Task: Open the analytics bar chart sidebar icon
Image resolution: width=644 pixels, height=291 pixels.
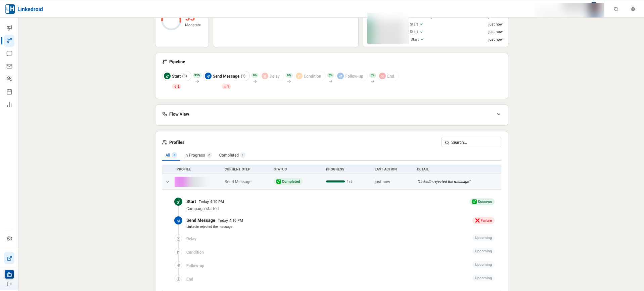Action: [x=9, y=105]
